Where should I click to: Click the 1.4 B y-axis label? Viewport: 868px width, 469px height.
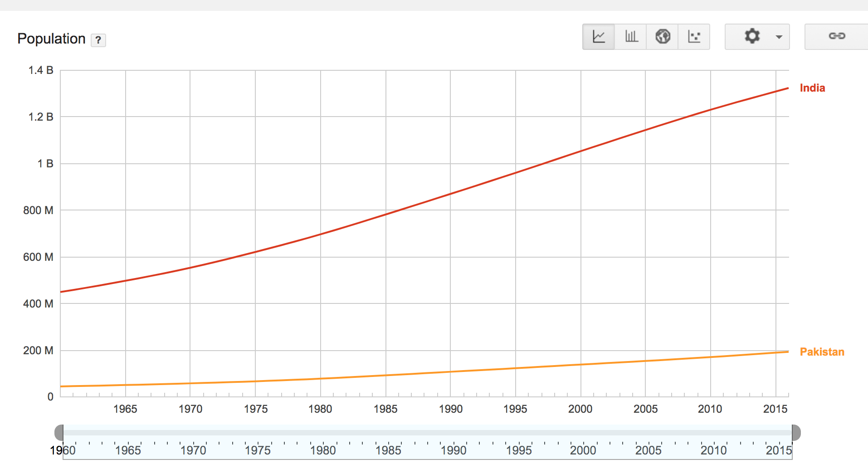click(x=41, y=70)
